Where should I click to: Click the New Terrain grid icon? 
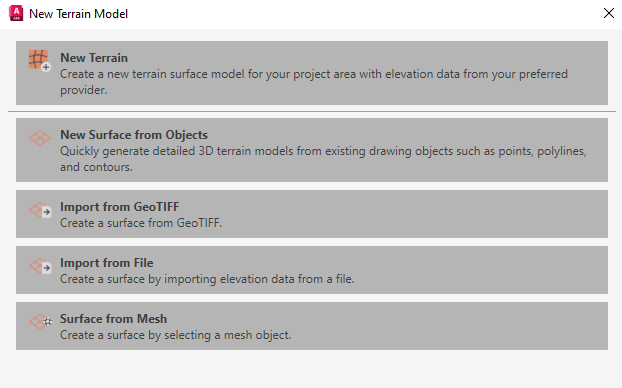point(39,61)
